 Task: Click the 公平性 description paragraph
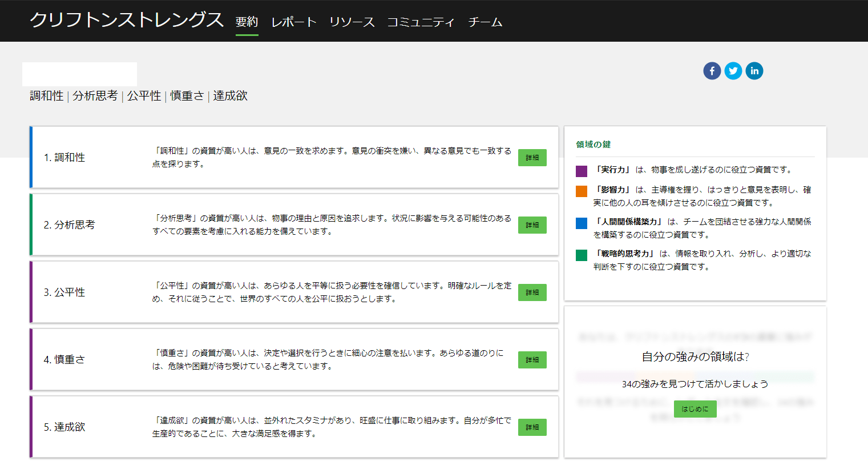pos(332,292)
